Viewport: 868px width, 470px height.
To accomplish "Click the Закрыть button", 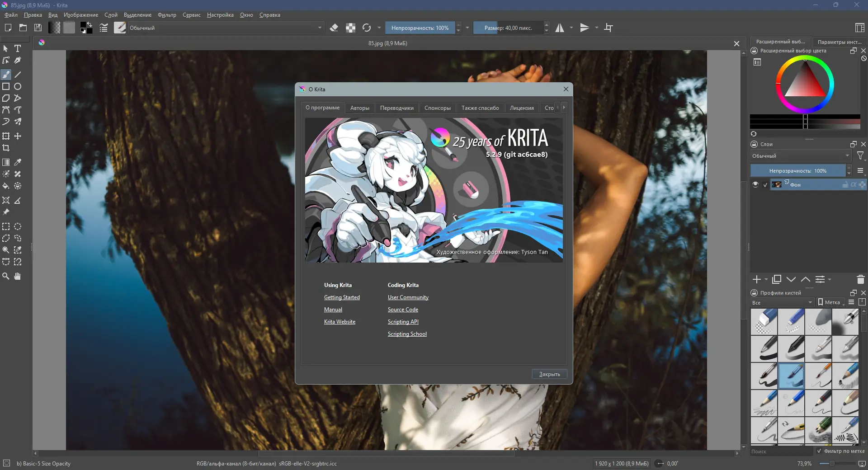I will tap(549, 374).
